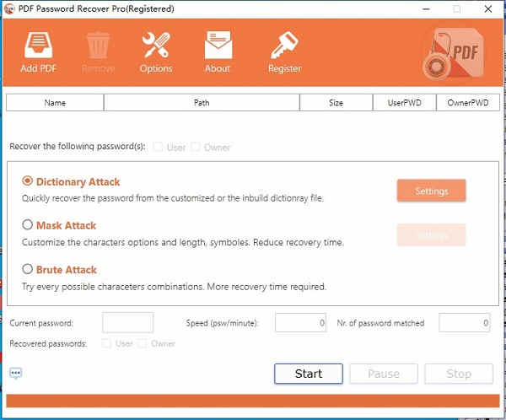The width and height of the screenshot is (506, 420).
Task: Tick the Owner checkbox under recover passwords
Action: (x=196, y=147)
